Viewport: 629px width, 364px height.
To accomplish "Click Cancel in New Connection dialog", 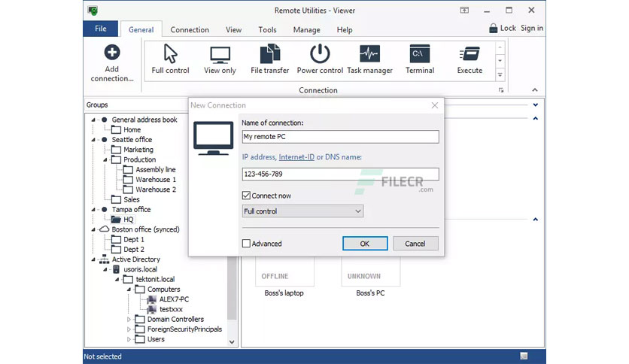I will click(415, 244).
